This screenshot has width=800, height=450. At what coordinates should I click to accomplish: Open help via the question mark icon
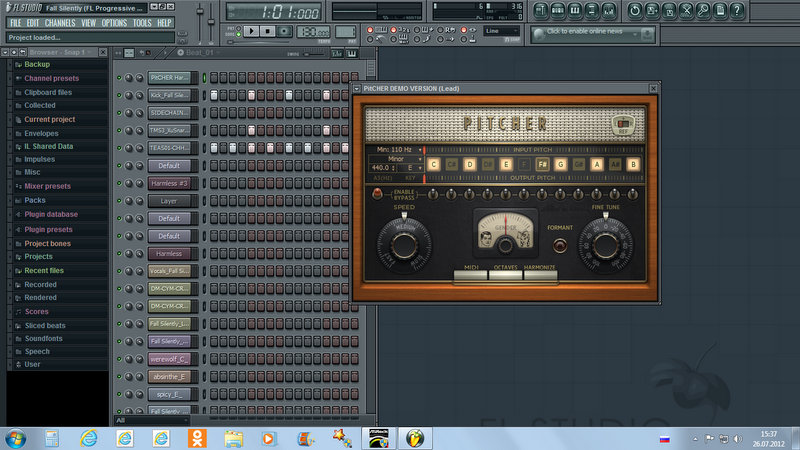click(737, 10)
